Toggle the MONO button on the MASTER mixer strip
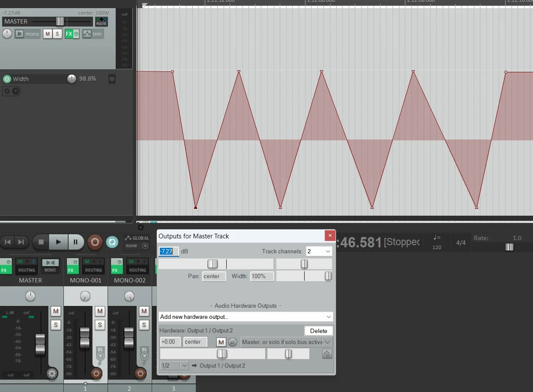The height and width of the screenshot is (392, 533). point(50,266)
